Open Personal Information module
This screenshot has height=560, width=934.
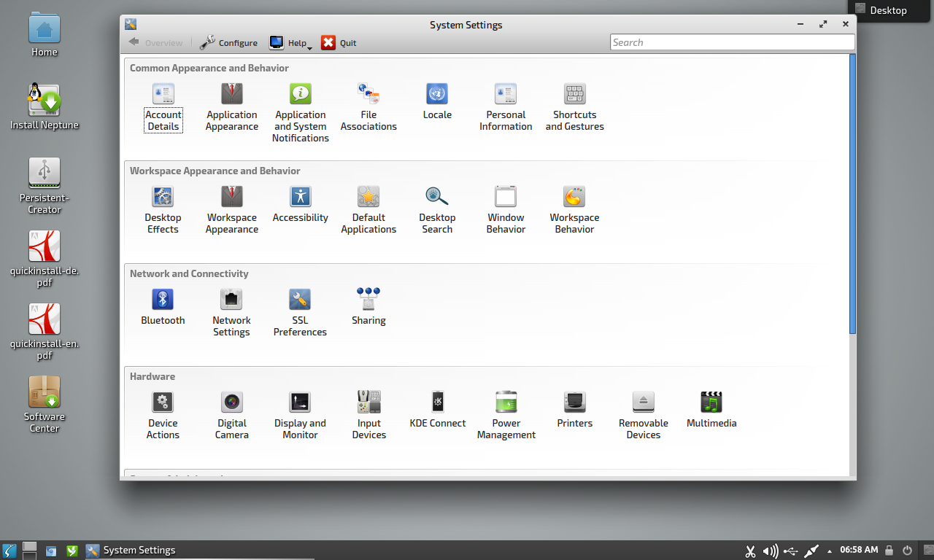[x=506, y=107]
